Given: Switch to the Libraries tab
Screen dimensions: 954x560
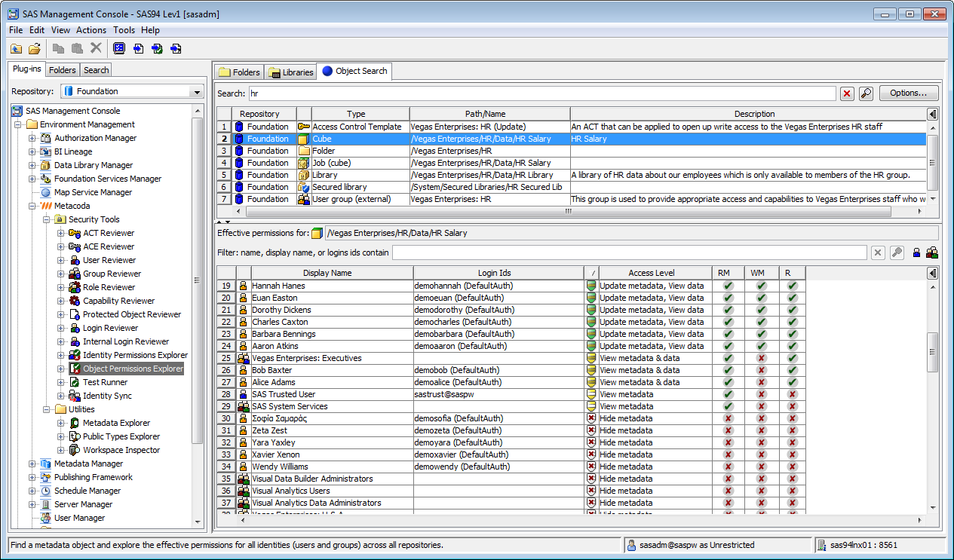Looking at the screenshot, I should [x=291, y=72].
